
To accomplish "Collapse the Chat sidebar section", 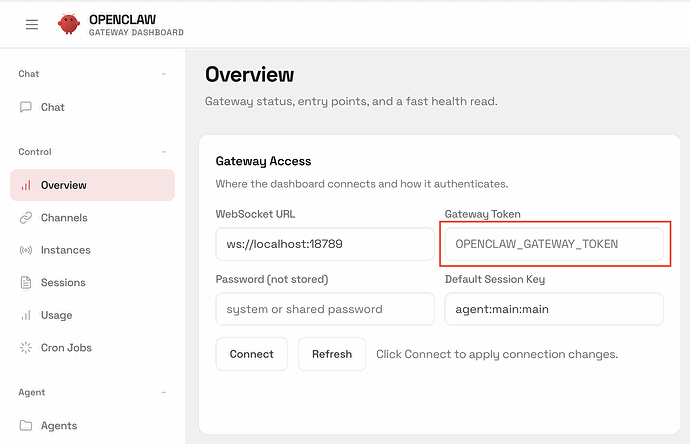I will point(164,74).
